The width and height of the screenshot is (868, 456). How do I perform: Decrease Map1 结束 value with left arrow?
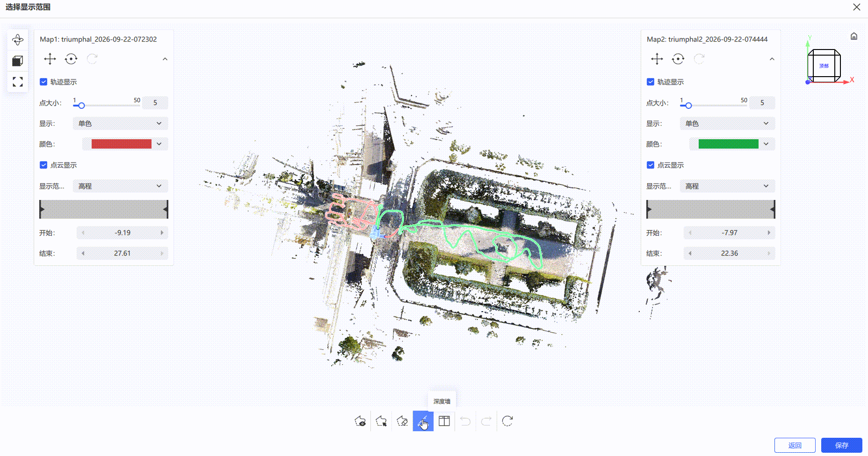pyautogui.click(x=83, y=253)
